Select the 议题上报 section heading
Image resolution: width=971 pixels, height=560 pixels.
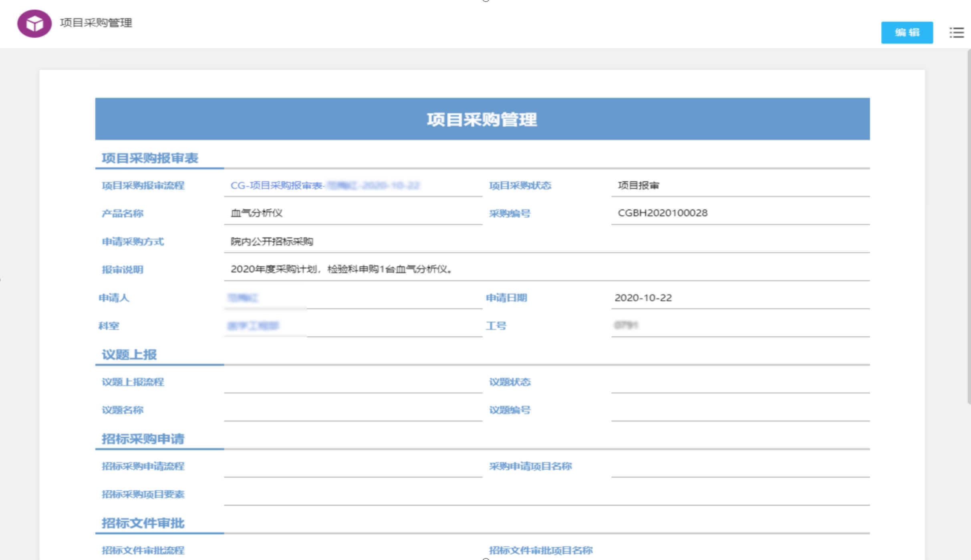[129, 355]
